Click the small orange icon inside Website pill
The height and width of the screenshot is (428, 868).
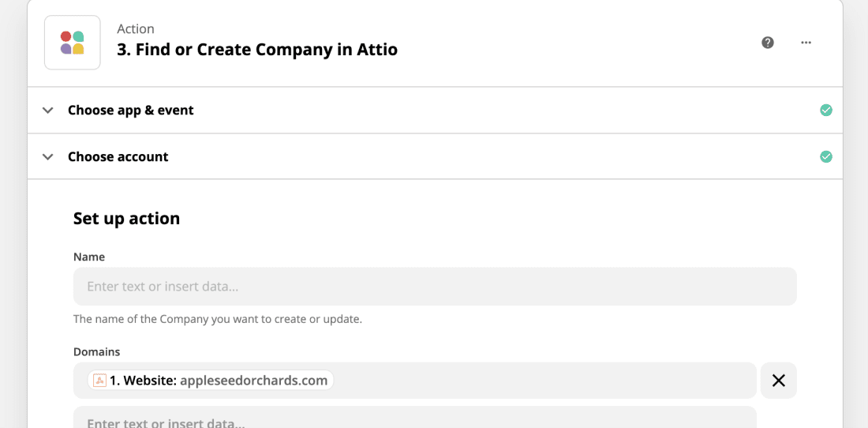pos(99,381)
